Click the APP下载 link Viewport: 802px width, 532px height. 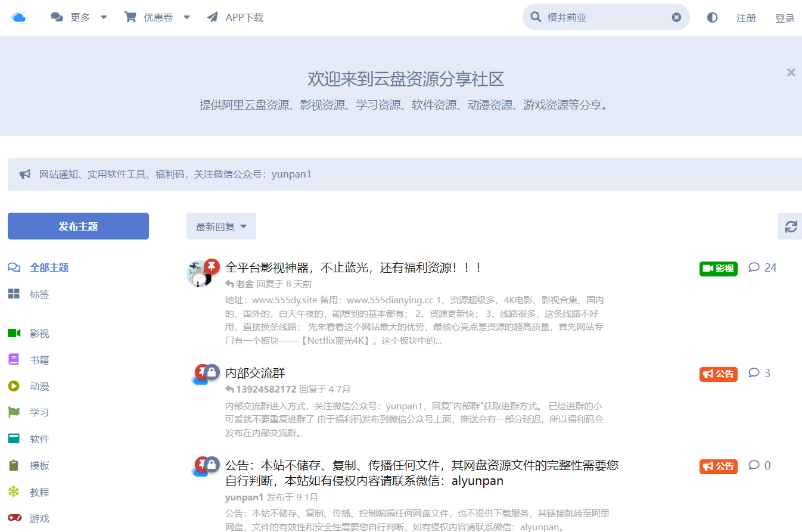pos(235,17)
